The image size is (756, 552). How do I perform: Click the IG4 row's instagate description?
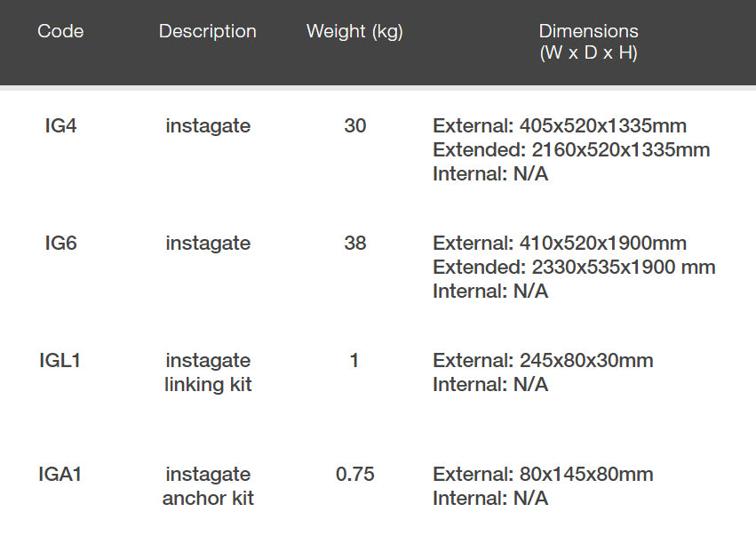pos(208,126)
